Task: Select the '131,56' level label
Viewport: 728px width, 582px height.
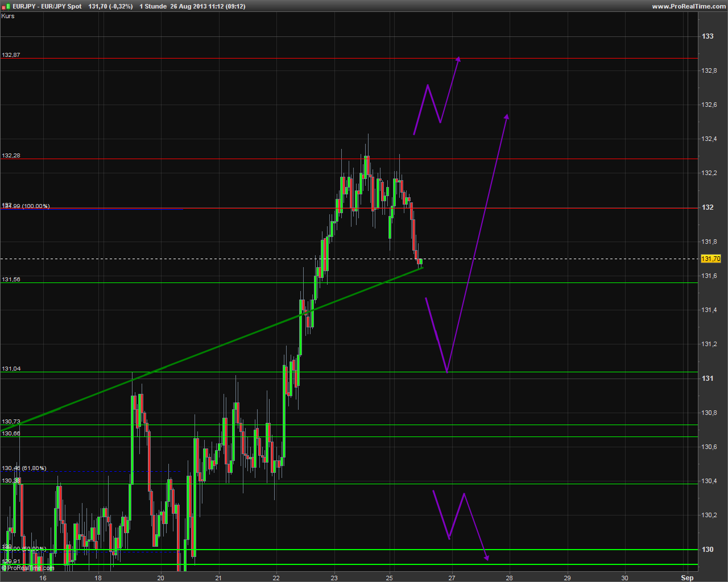Action: click(11, 280)
